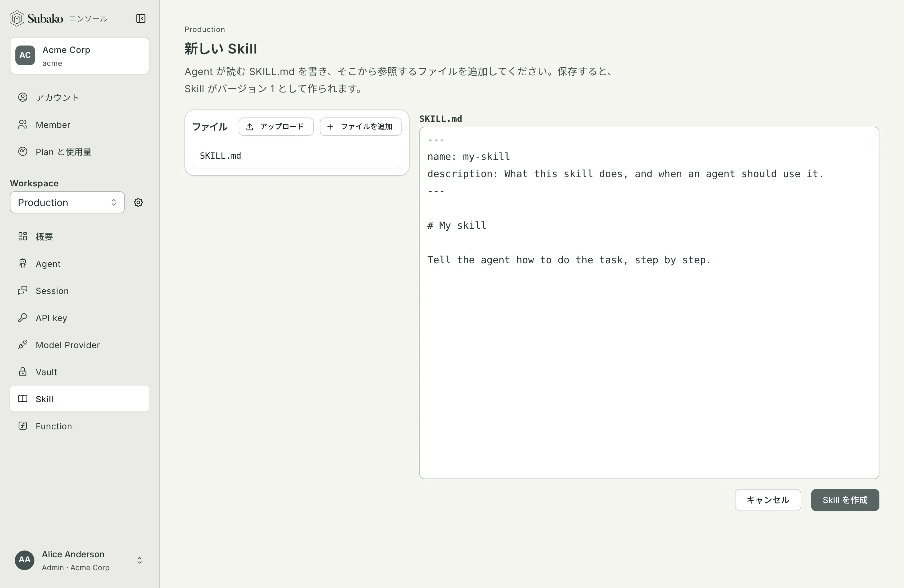The width and height of the screenshot is (904, 588).
Task: Click the 'name: my-skill' line
Action: coord(469,157)
